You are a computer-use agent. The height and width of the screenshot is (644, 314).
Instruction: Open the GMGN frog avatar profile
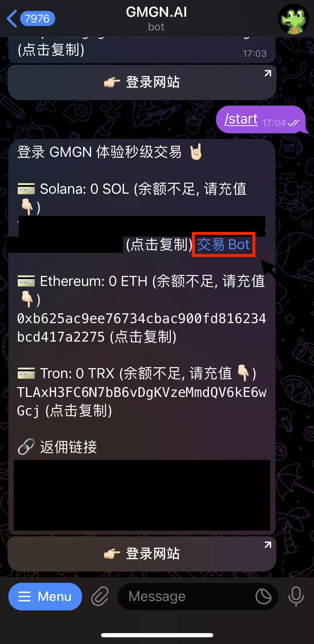[x=293, y=19]
